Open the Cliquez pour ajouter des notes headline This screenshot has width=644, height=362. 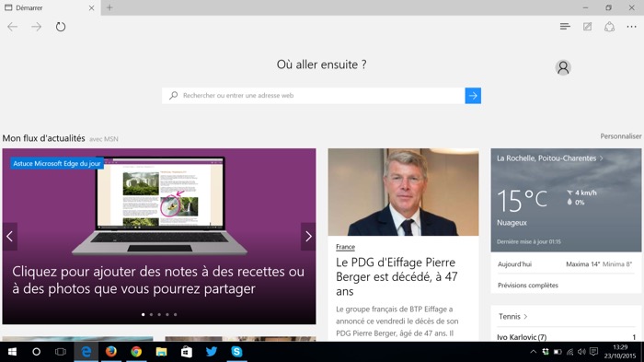158,280
